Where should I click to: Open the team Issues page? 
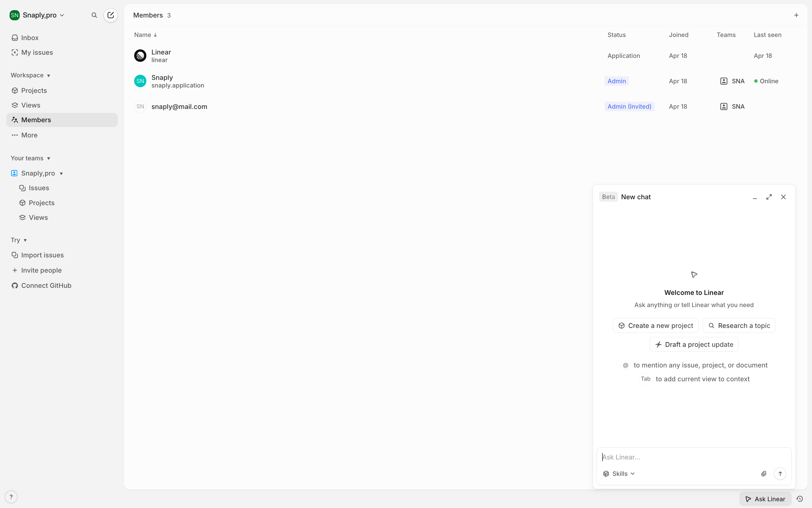pos(62,188)
